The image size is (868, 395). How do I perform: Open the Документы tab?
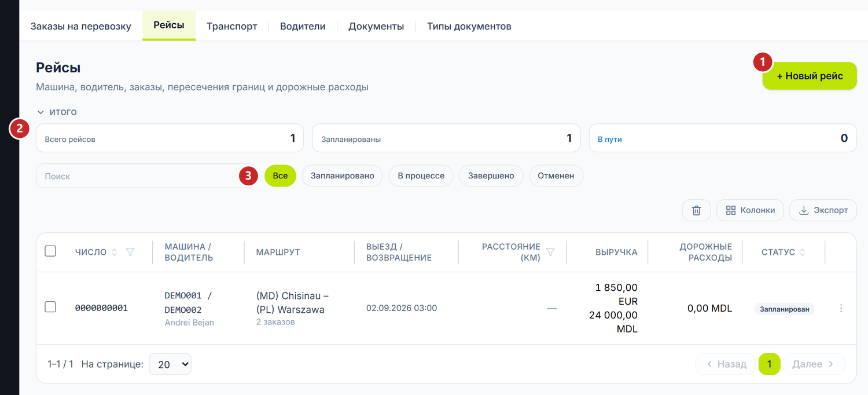[376, 26]
